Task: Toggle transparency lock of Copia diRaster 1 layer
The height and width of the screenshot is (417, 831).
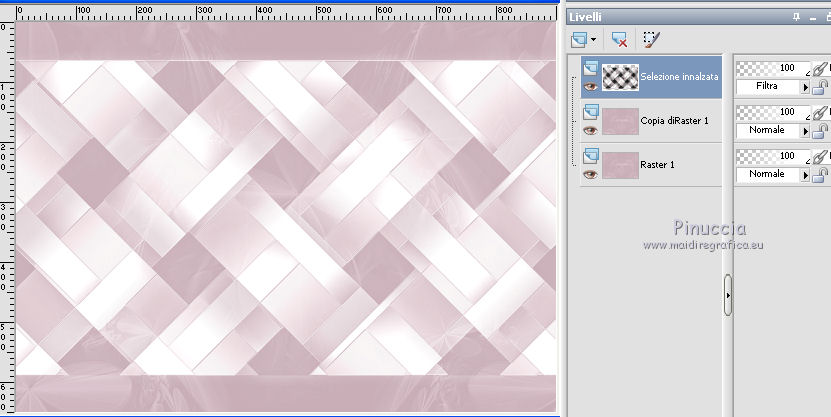Action: (x=820, y=130)
